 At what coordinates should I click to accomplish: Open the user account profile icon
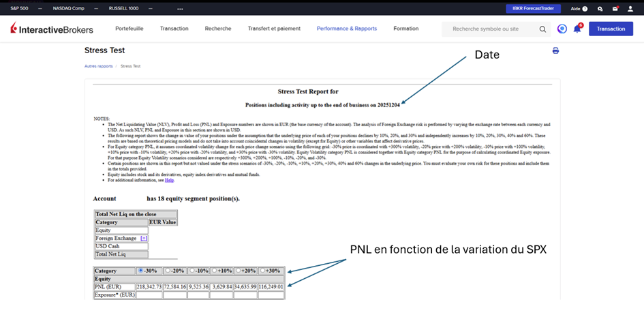tap(630, 9)
